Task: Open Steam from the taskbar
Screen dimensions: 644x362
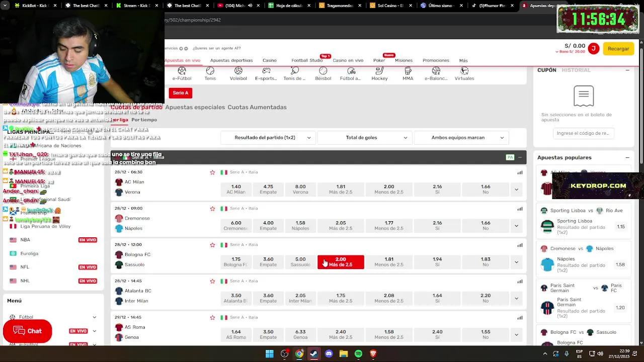Action: pyautogui.click(x=314, y=354)
